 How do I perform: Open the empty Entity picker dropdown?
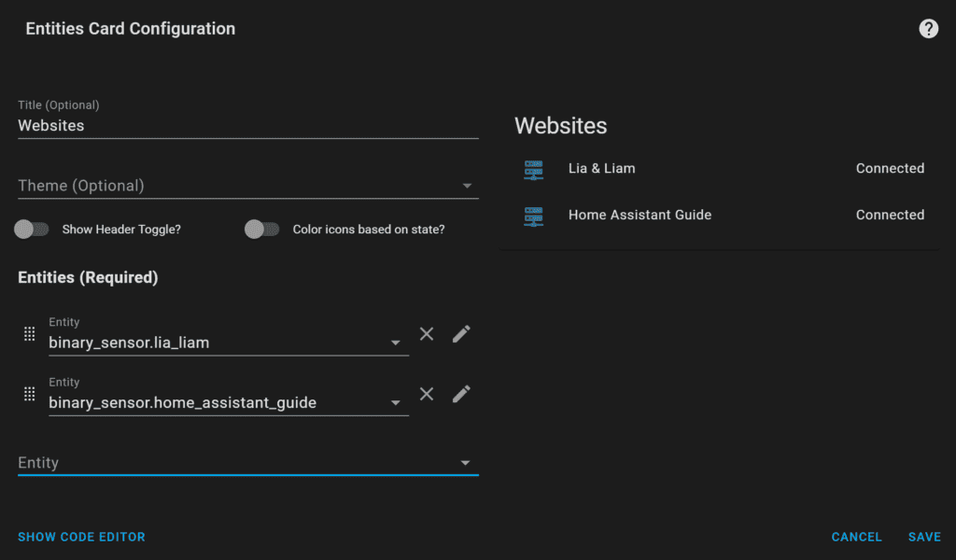click(x=248, y=463)
